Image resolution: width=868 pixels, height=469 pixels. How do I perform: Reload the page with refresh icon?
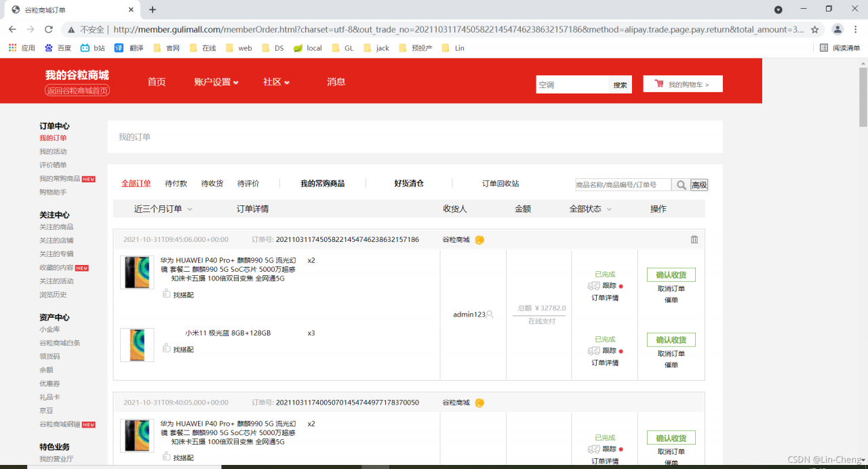[48, 29]
